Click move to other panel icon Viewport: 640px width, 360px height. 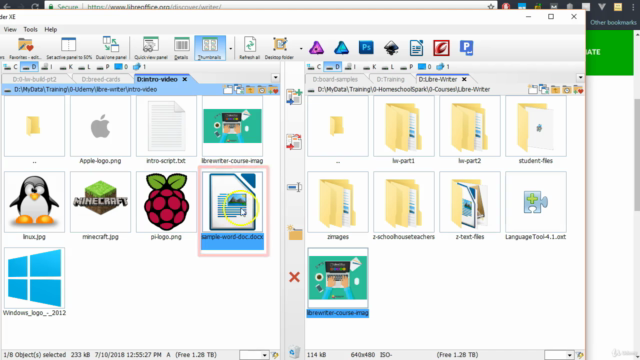pyautogui.click(x=294, y=142)
